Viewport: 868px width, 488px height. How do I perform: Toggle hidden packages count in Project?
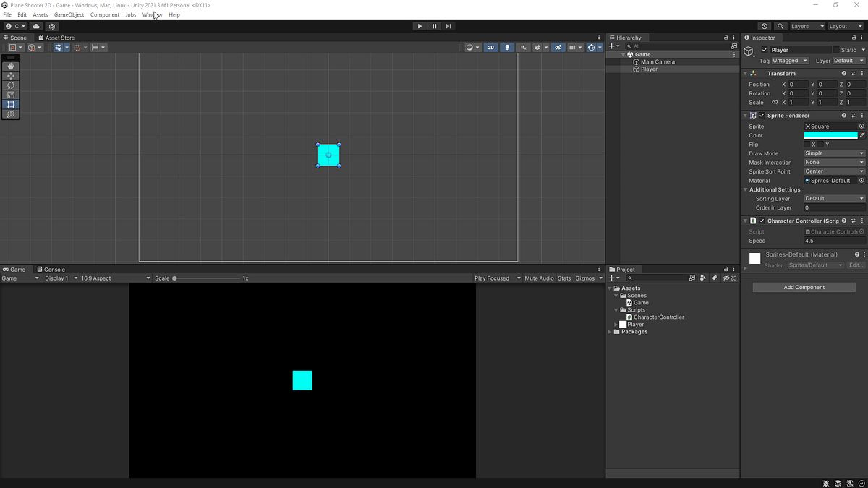point(731,278)
